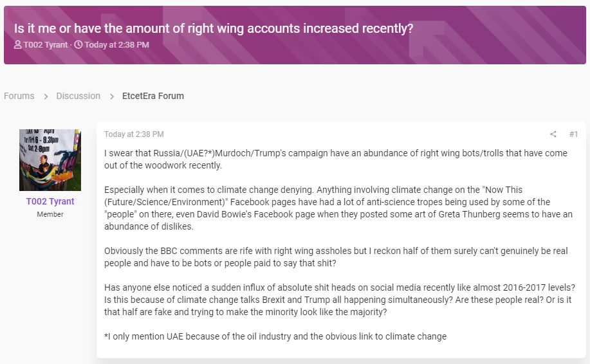
Task: Click the T002 Tyrant author in thread header
Action: (46, 45)
